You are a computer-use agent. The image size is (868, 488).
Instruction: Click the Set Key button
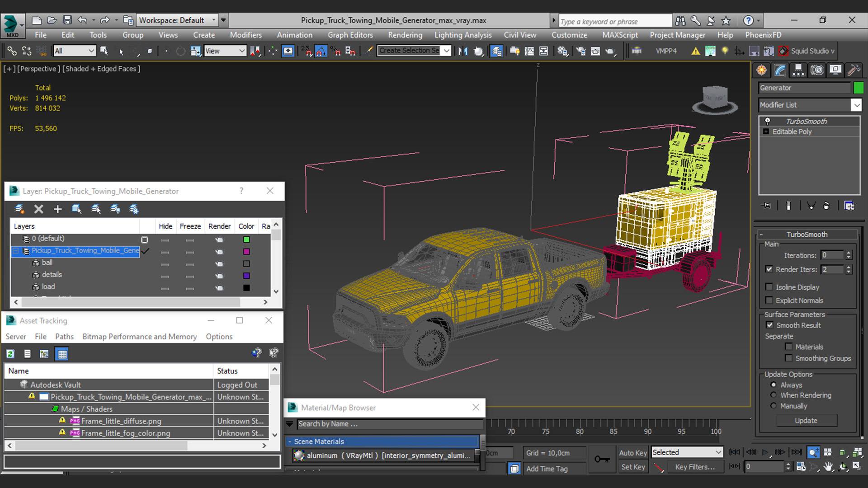pos(632,467)
